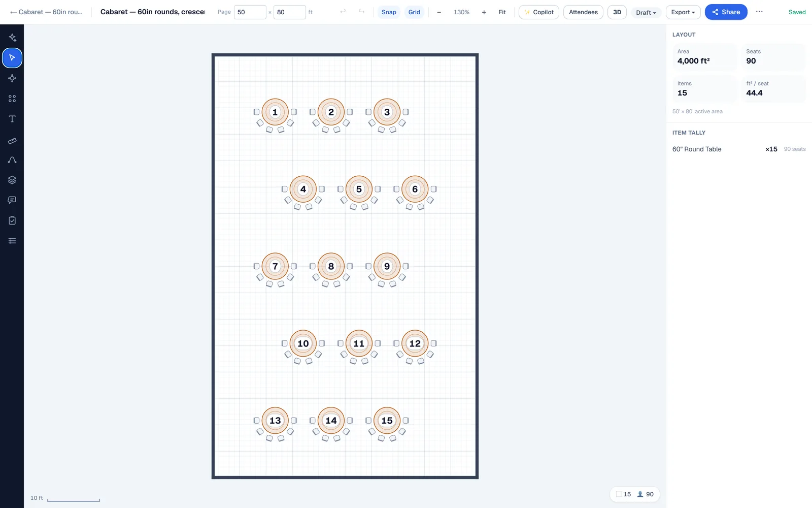Zoom out with the minus button

click(439, 12)
